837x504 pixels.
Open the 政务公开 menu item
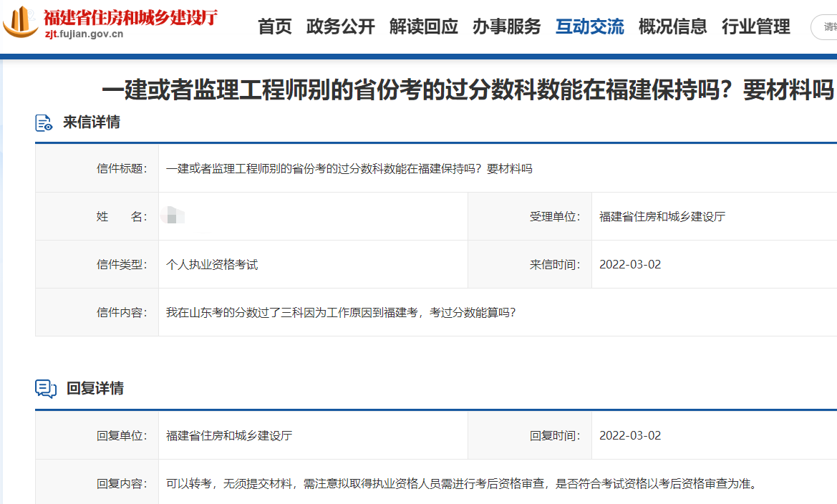pos(341,26)
